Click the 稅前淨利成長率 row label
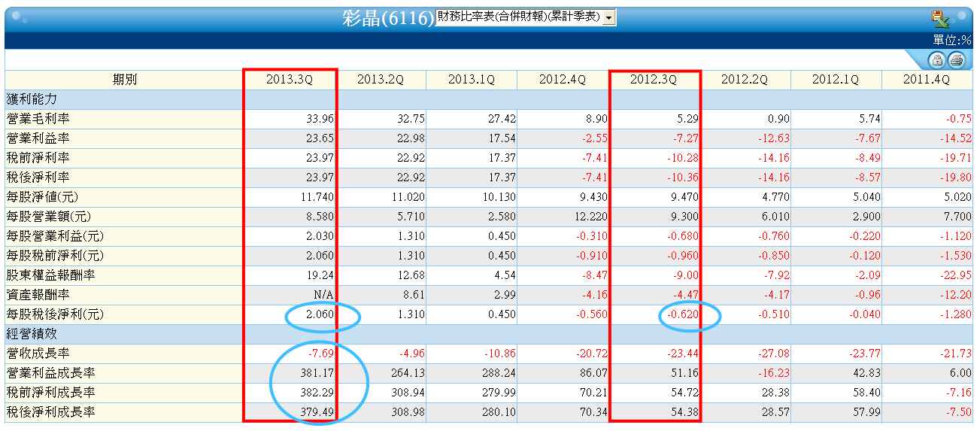 pos(50,392)
